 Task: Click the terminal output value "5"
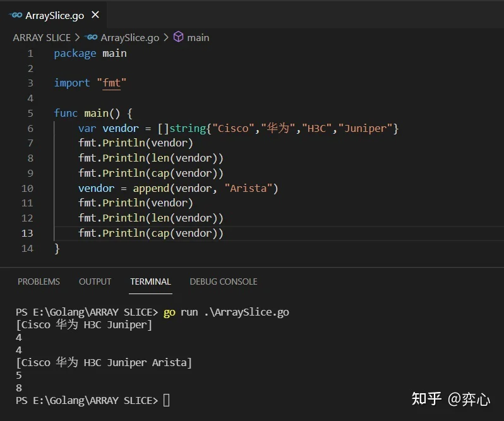pyautogui.click(x=19, y=375)
